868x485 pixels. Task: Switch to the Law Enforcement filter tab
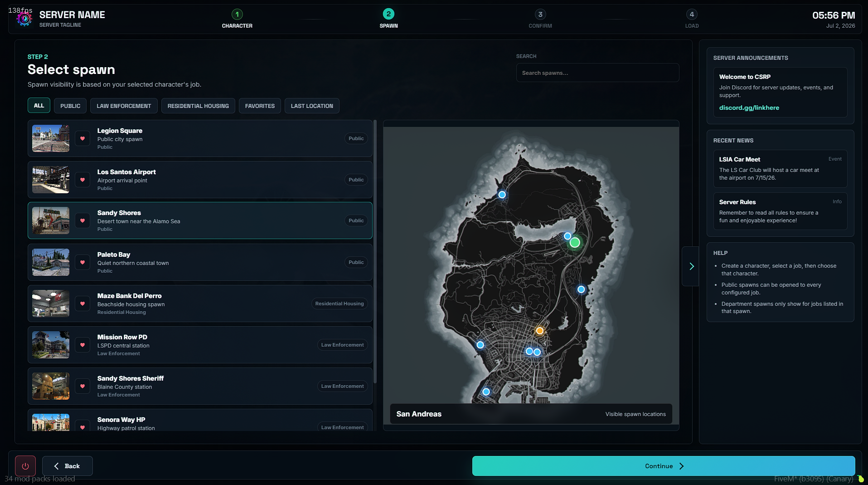pos(124,106)
